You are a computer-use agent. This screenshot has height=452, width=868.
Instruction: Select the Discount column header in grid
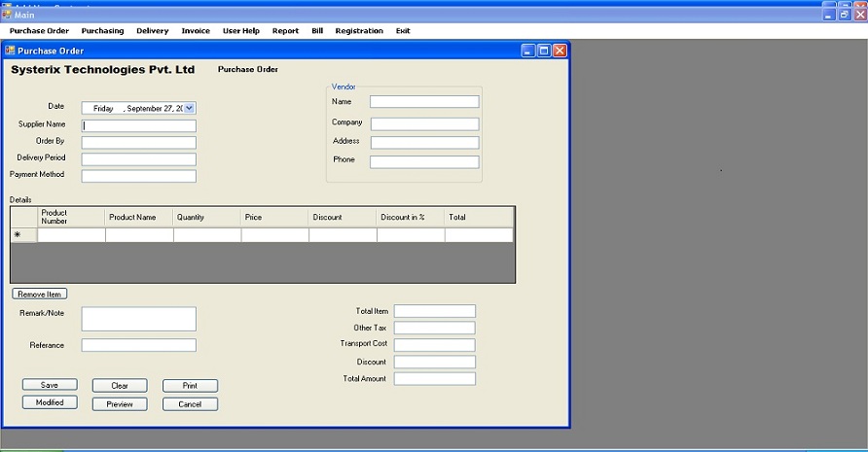(343, 217)
